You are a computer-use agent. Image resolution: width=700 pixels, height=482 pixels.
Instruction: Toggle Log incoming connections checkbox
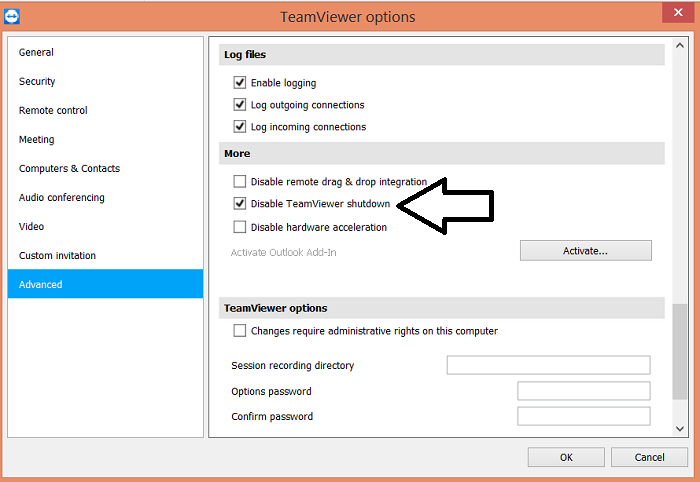click(240, 126)
